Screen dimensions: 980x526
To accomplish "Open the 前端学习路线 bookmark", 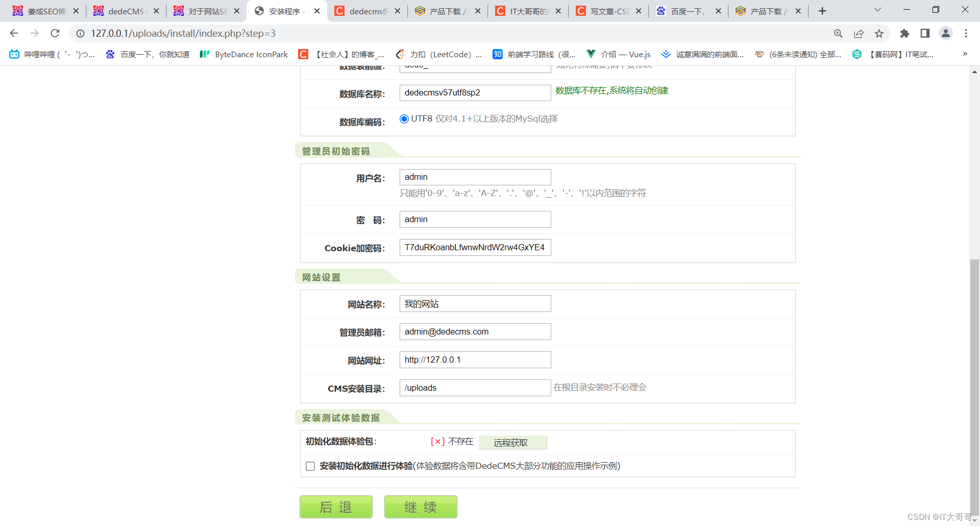I will point(534,54).
